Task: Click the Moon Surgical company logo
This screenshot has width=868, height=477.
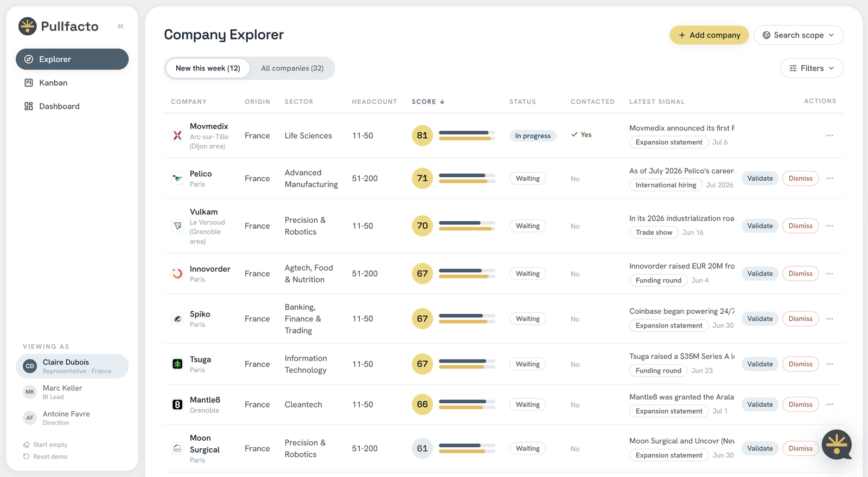Action: pos(177,448)
